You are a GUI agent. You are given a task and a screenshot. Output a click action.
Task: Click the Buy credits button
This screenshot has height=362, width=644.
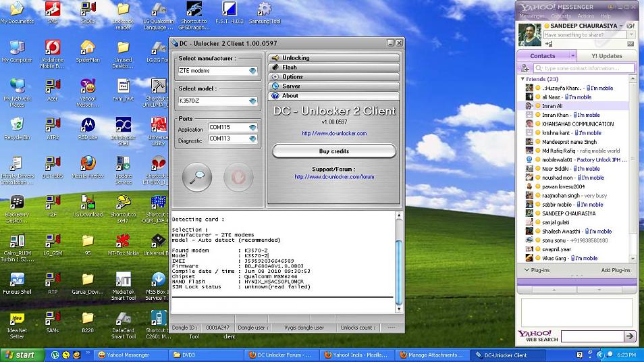[333, 151]
